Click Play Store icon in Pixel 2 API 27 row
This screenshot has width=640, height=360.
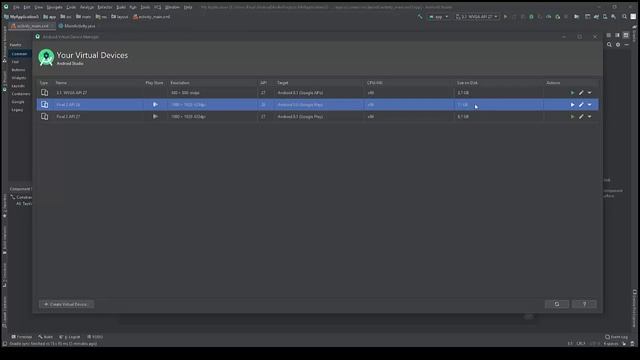(x=155, y=116)
